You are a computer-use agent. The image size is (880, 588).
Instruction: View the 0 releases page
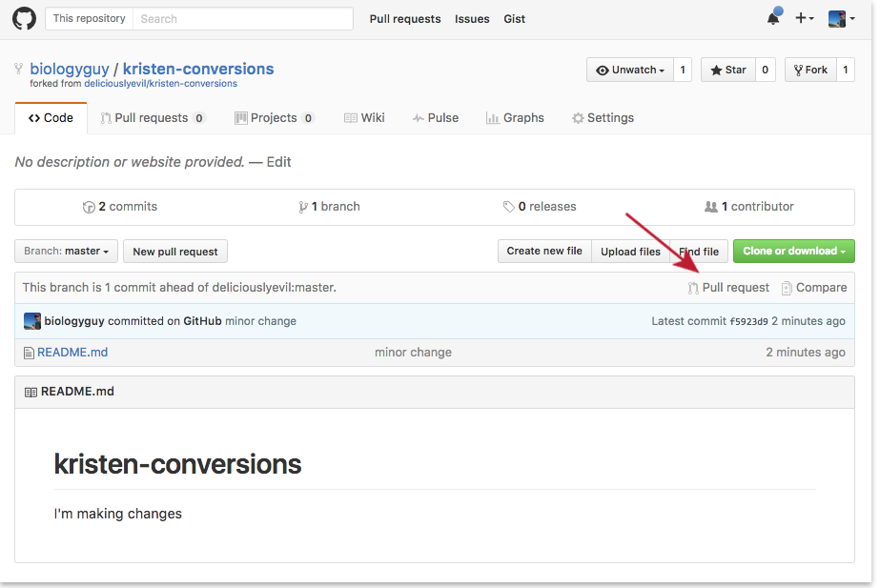tap(540, 207)
